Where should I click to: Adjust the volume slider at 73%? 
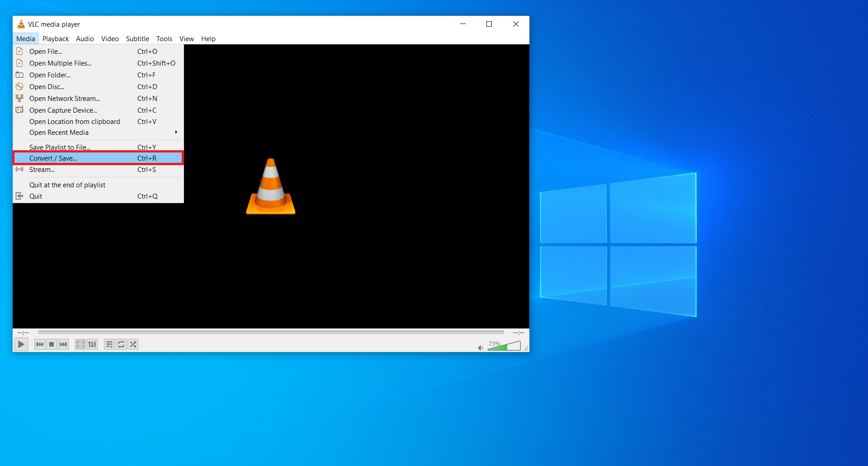tap(504, 346)
